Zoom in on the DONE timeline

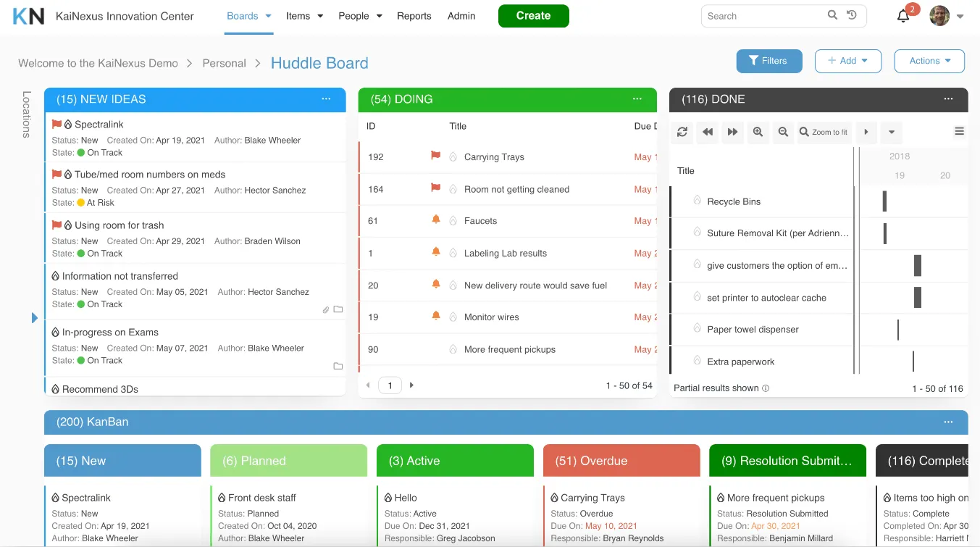[x=758, y=132]
